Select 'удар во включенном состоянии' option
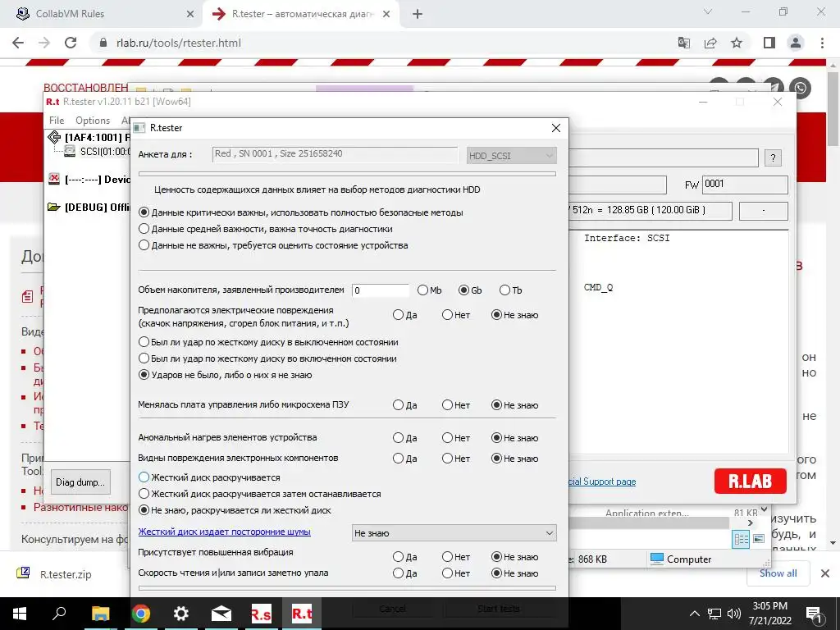 pos(144,358)
